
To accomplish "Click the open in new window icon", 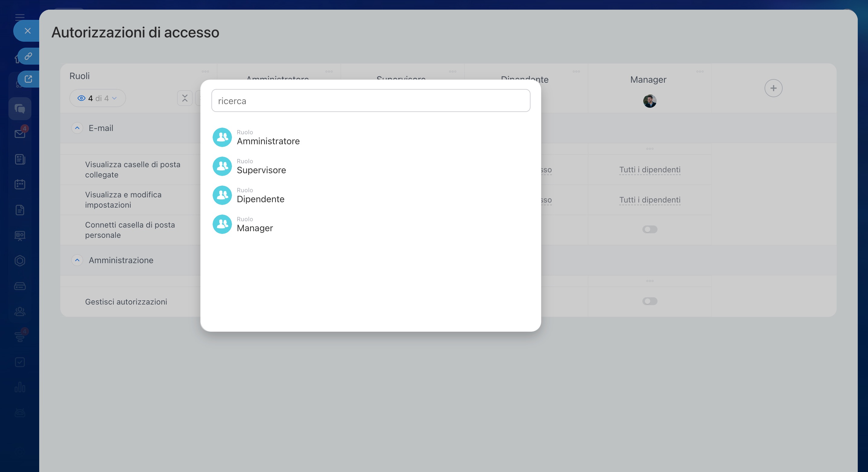I will (x=28, y=79).
